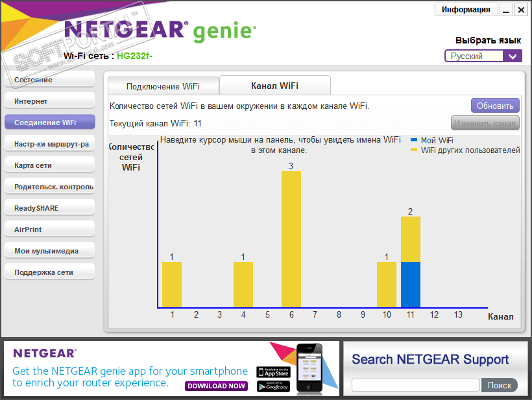Minimize the genie window
The height and width of the screenshot is (400, 532).
tap(506, 10)
